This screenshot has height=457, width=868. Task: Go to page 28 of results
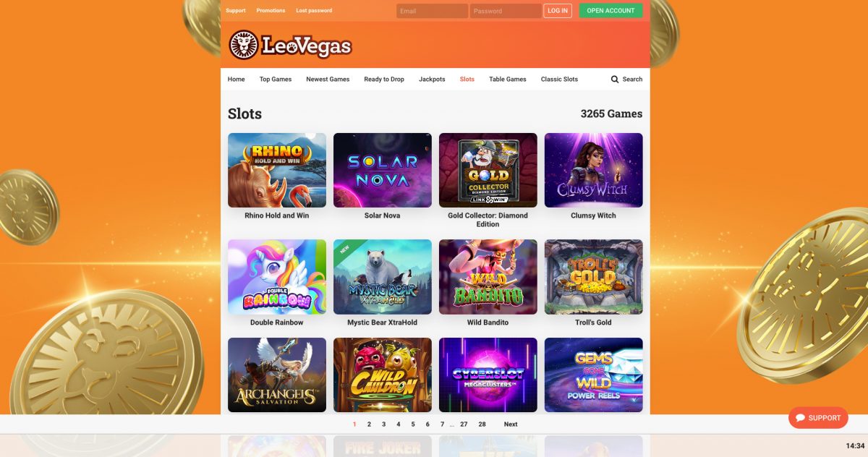click(x=482, y=424)
